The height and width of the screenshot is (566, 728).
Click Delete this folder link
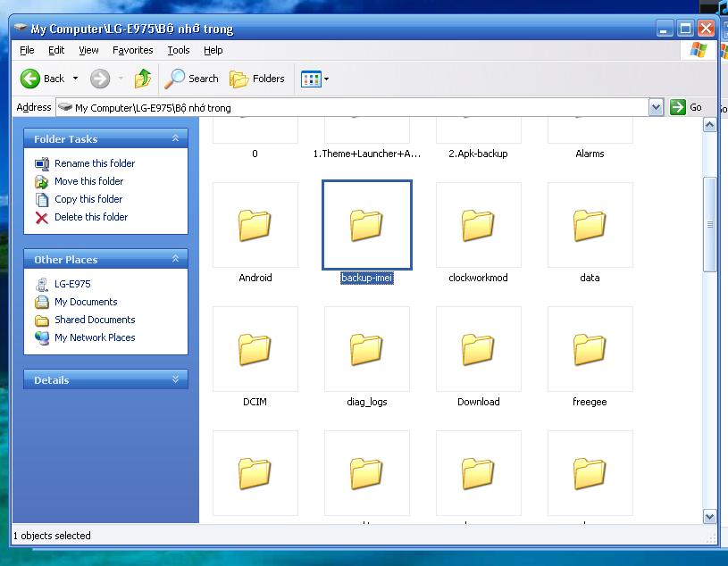[91, 217]
